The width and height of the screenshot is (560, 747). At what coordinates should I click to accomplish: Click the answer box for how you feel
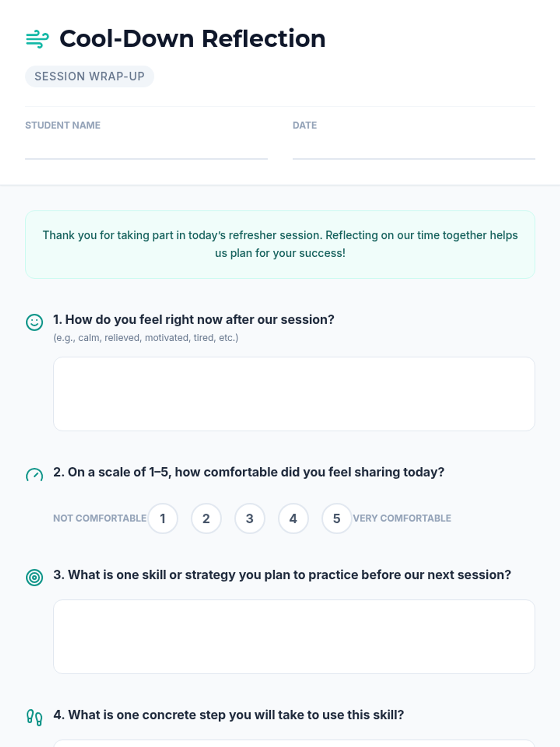(294, 394)
